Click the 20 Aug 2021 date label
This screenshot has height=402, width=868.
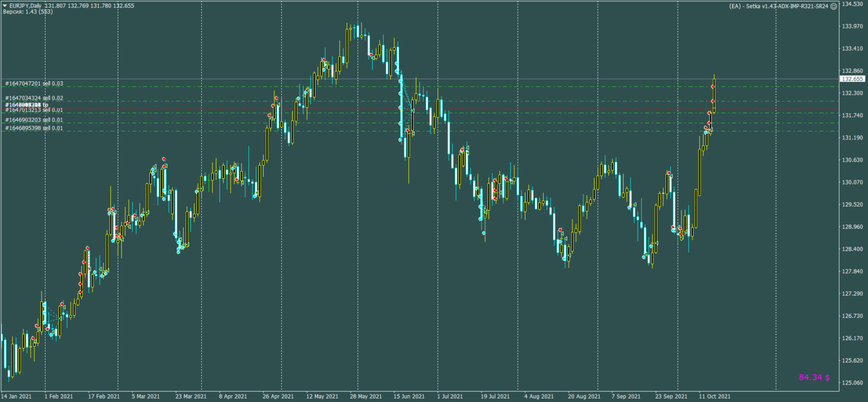[x=583, y=397]
